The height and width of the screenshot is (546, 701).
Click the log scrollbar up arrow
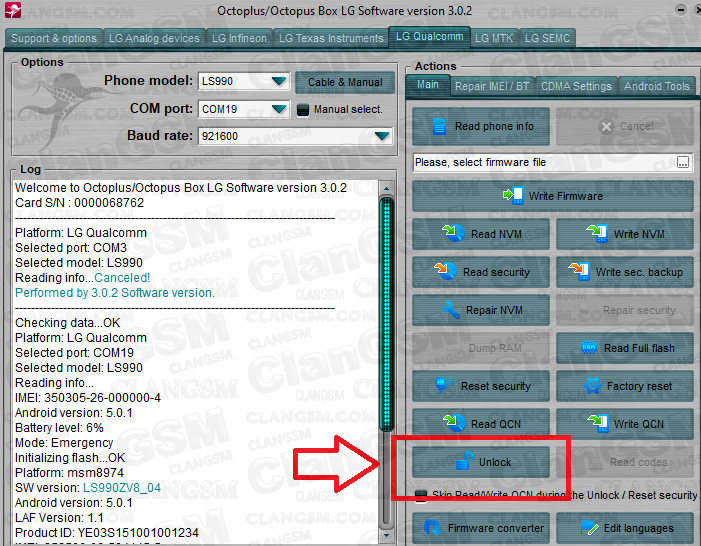point(386,188)
